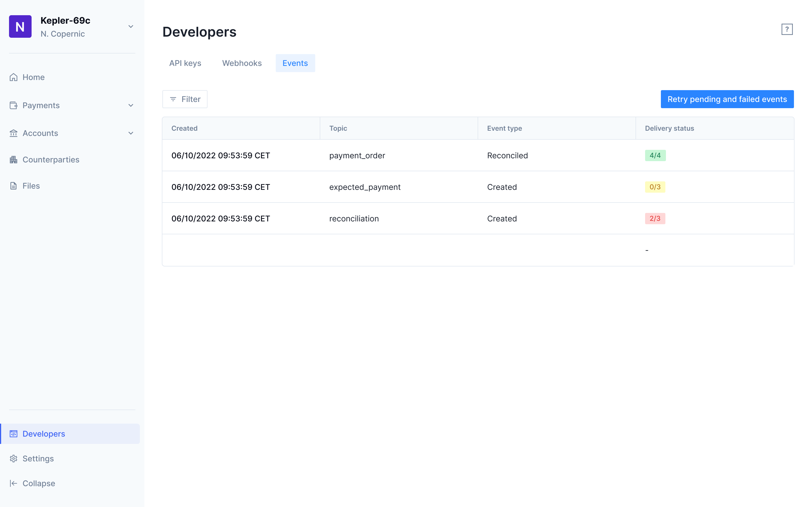Click the Counterparties building icon

14,160
